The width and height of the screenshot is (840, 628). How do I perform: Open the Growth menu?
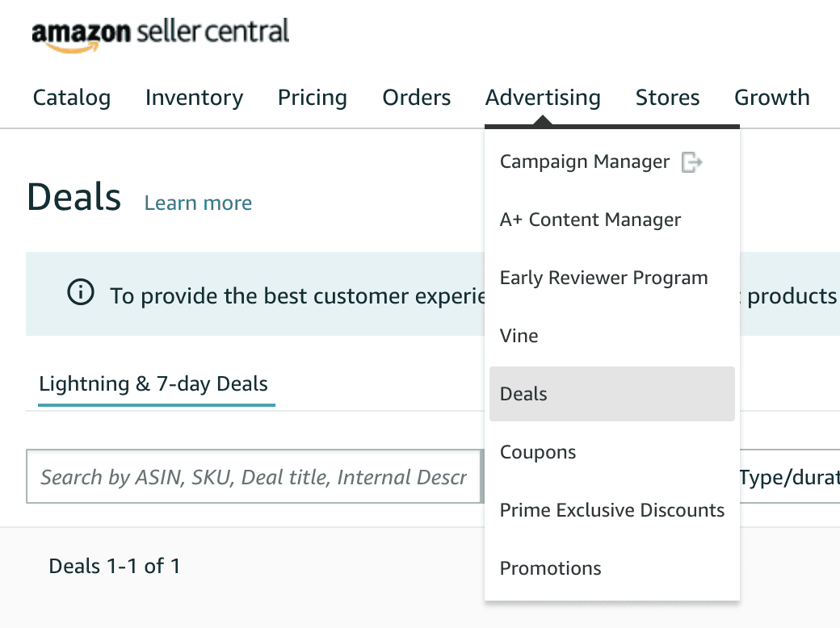click(772, 98)
